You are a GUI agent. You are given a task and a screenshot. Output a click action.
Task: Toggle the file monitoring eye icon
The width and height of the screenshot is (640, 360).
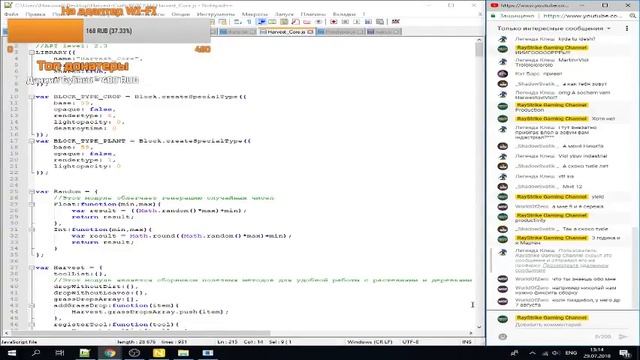[x=319, y=22]
